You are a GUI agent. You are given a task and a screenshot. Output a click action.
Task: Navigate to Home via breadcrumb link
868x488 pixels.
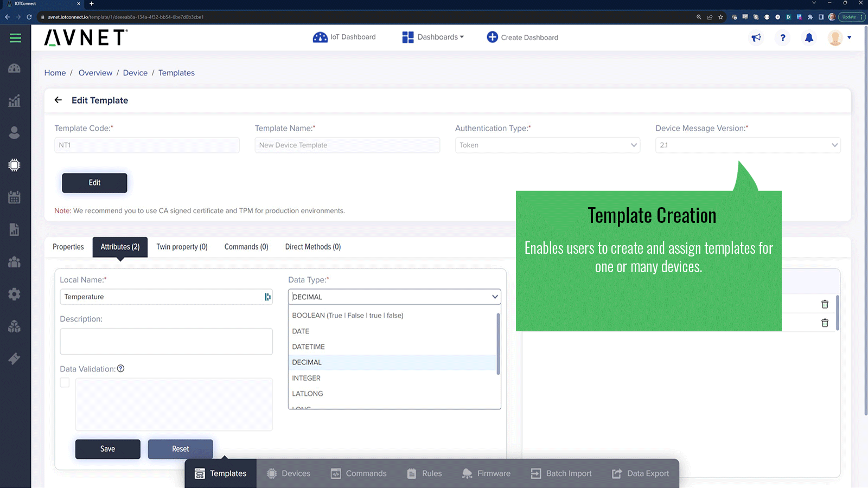click(55, 73)
